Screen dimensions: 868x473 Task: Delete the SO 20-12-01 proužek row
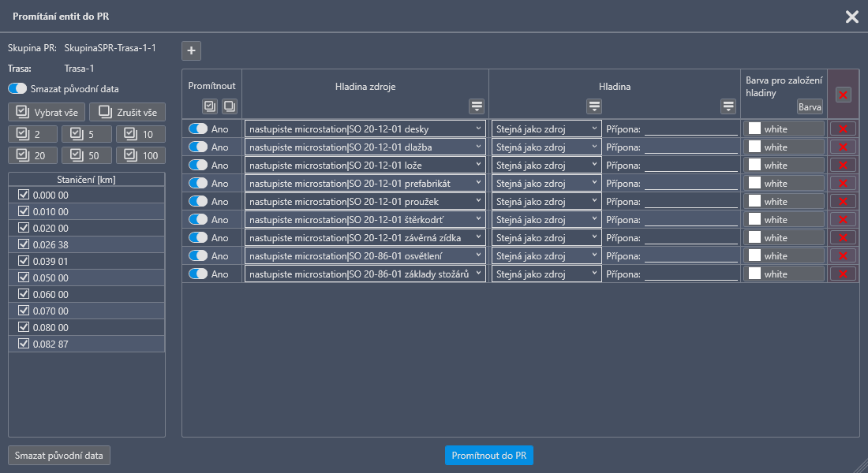pyautogui.click(x=844, y=201)
